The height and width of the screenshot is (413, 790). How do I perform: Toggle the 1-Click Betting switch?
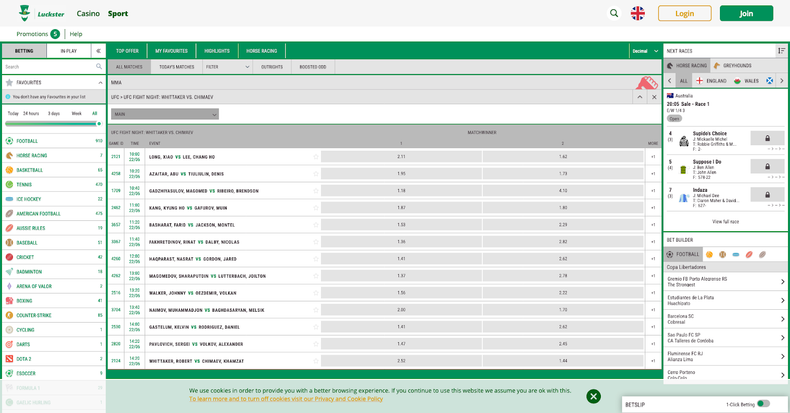click(x=763, y=404)
